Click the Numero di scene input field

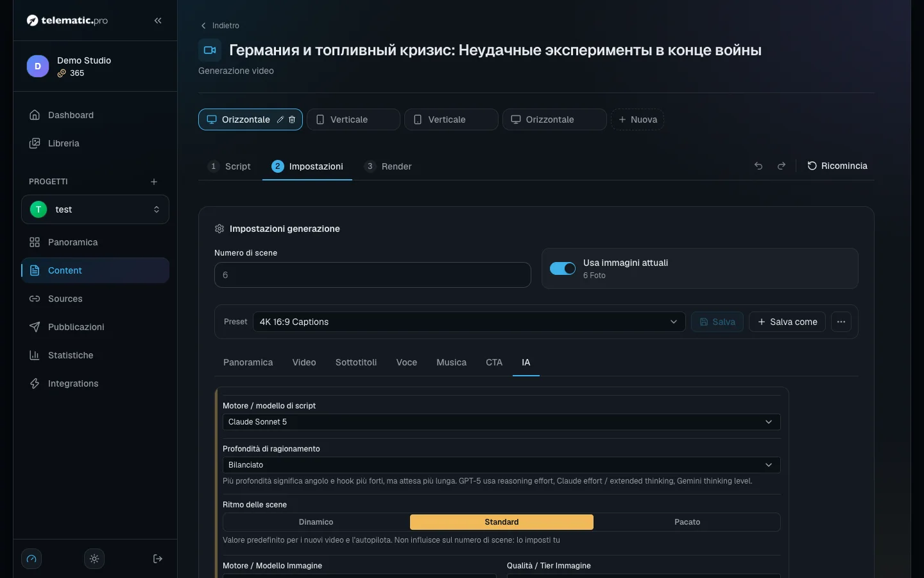pyautogui.click(x=372, y=275)
